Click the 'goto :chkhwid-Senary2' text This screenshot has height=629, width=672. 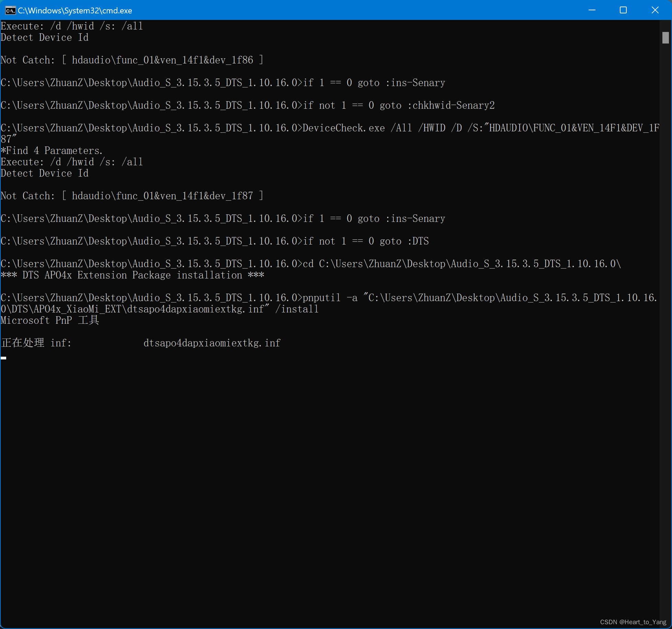(x=437, y=105)
